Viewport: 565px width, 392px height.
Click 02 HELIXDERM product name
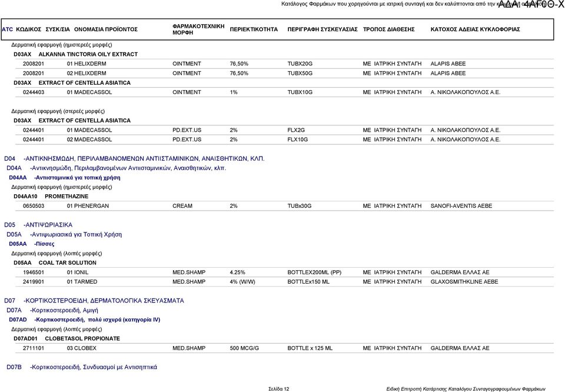pyautogui.click(x=87, y=73)
